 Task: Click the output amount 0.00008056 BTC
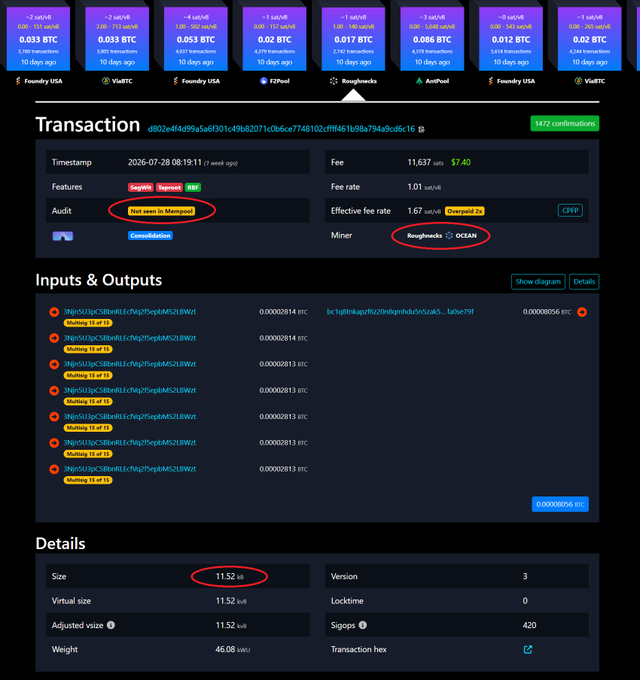click(x=547, y=312)
